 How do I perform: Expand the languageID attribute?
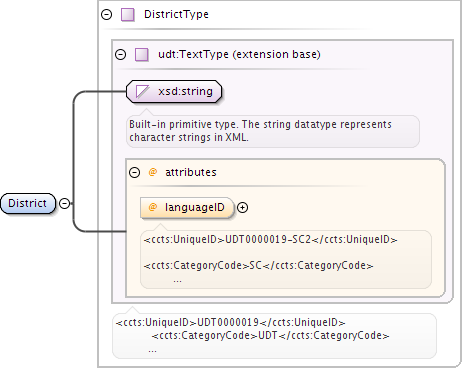(x=242, y=208)
